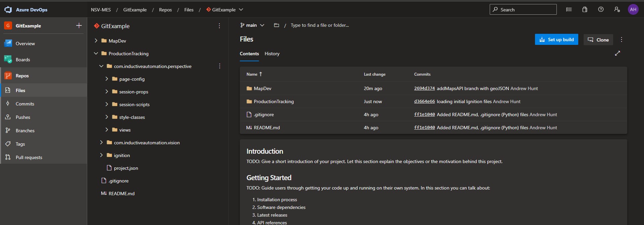The height and width of the screenshot is (225, 644).
Task: Open README.md in files table
Action: 267,128
